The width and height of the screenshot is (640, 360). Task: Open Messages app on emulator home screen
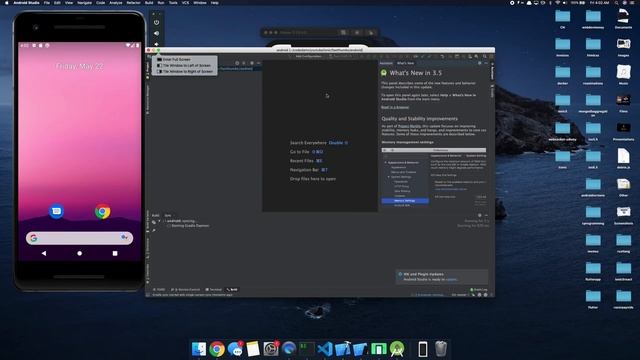click(x=56, y=211)
